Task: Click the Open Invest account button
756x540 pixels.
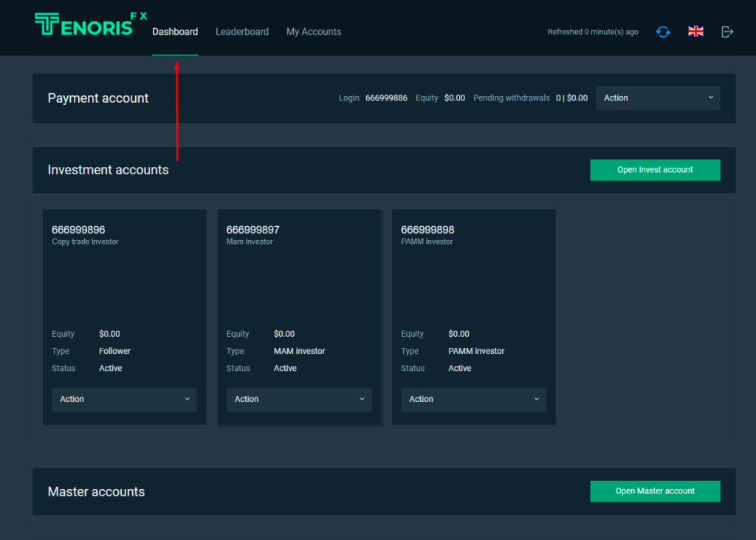Action: (x=655, y=170)
